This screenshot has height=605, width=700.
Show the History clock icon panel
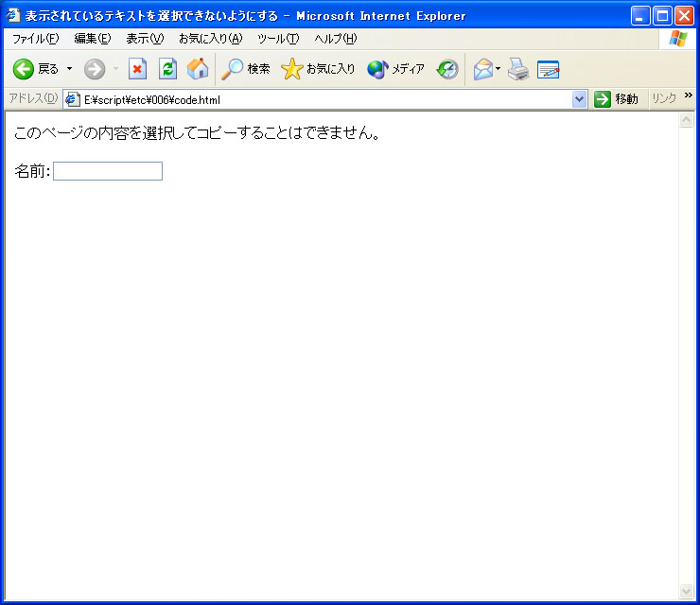447,69
